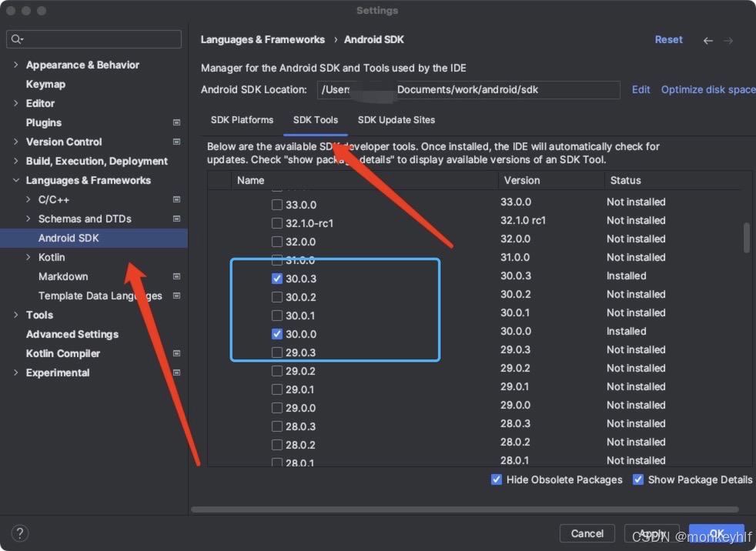Screen dimensions: 756x551
Task: Click the vertical scrollbar of SDK tools list
Action: pyautogui.click(x=747, y=237)
